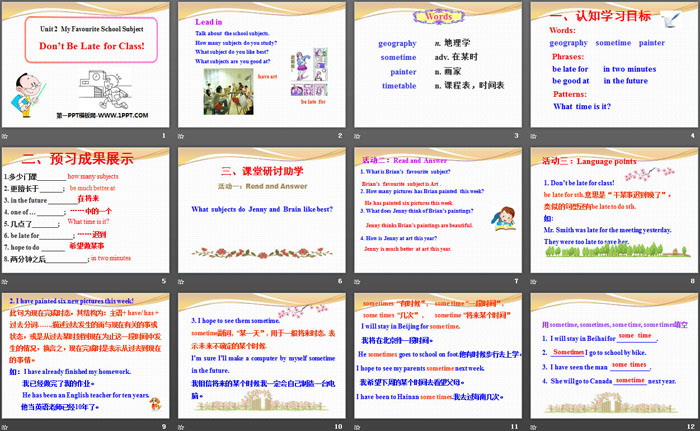This screenshot has width=700, height=431.
Task: Select slide 4 with Words, Phrases and Patterns lists
Action: coord(614,65)
